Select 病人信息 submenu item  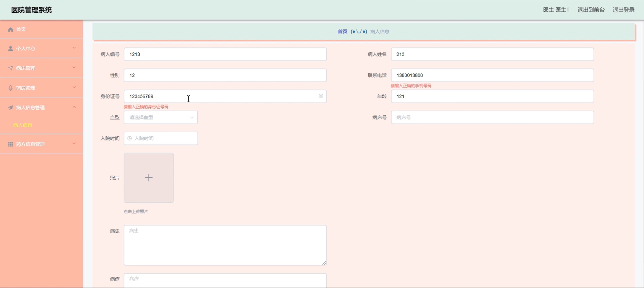coord(23,125)
